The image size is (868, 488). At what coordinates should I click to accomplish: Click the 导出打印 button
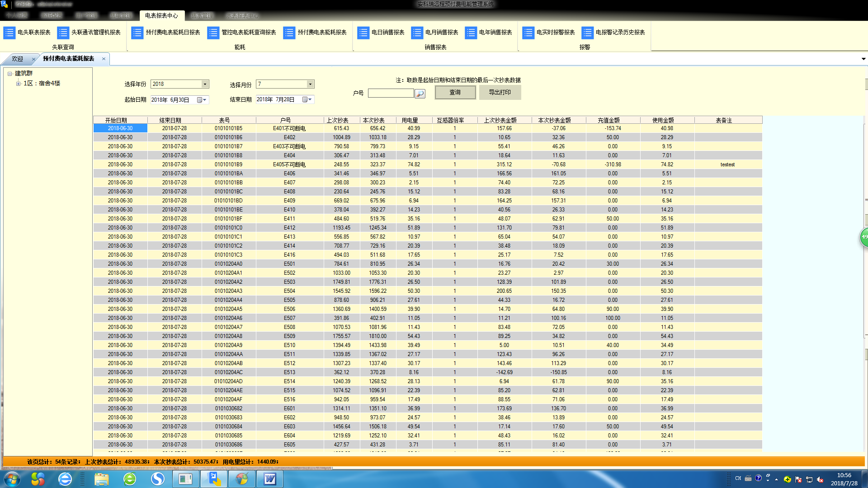pos(500,92)
